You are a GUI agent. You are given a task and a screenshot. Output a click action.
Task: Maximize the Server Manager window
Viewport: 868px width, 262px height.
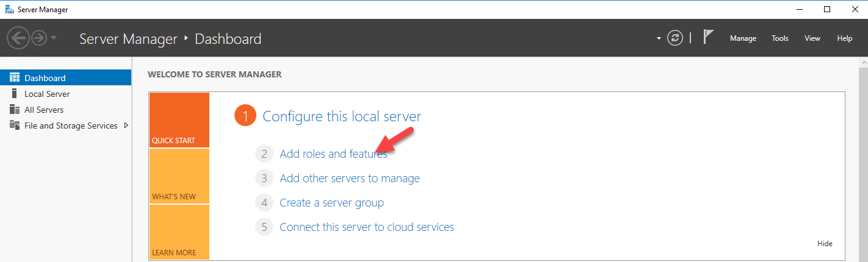[x=827, y=9]
